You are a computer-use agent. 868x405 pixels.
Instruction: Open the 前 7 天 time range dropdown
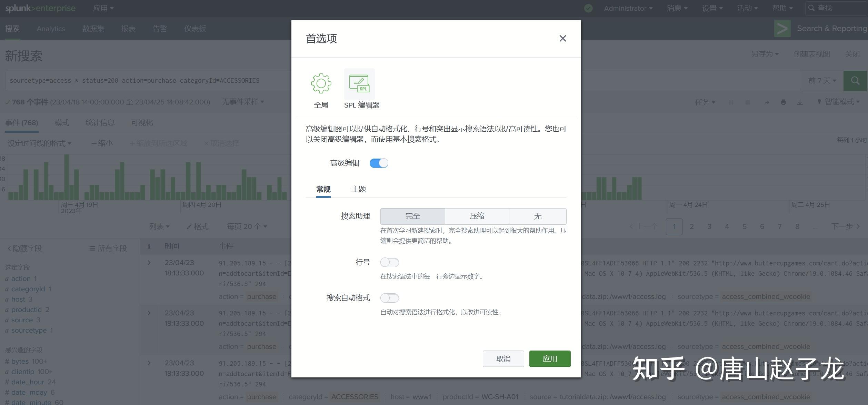(x=822, y=81)
